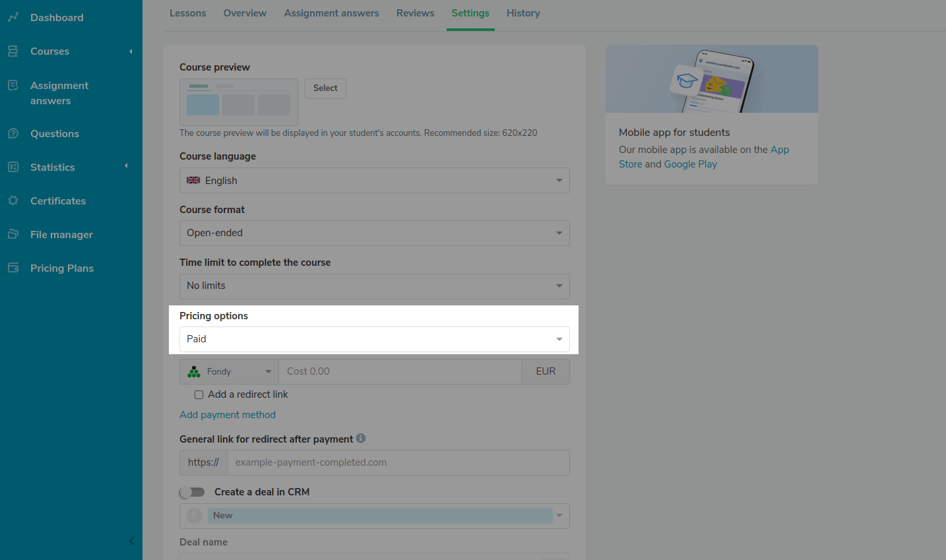
Task: Open the Course language dropdown
Action: point(374,181)
